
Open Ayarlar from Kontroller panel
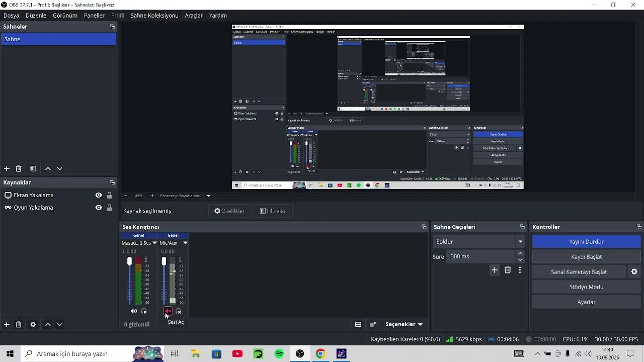pos(586,302)
